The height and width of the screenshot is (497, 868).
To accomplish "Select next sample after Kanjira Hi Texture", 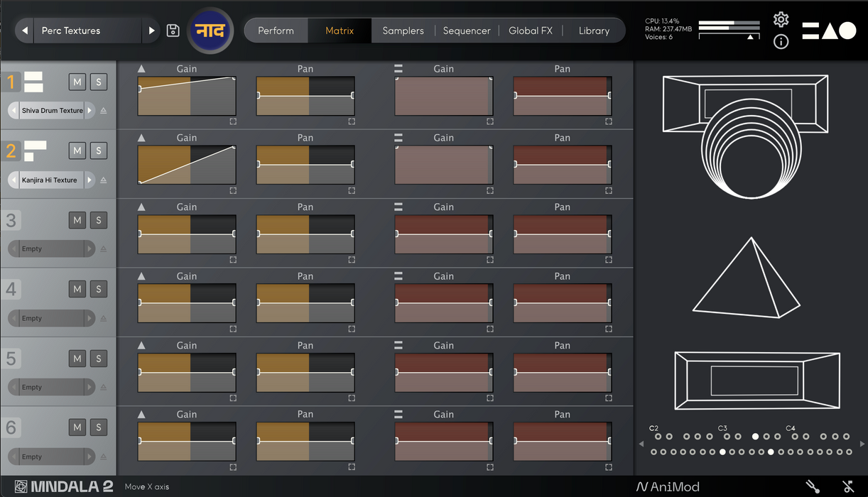I will click(x=89, y=180).
